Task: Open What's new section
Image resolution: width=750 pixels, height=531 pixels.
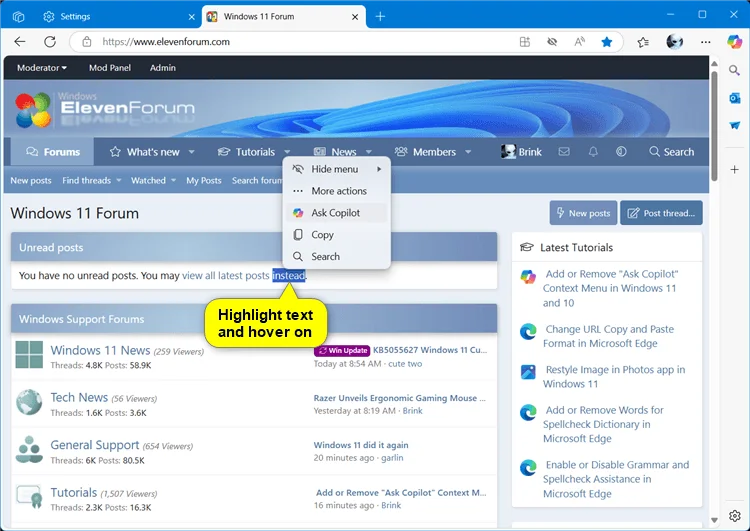Action: coord(144,152)
